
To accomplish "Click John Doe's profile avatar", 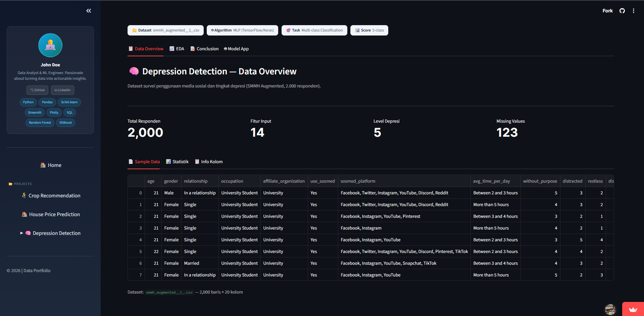I will pyautogui.click(x=50, y=45).
